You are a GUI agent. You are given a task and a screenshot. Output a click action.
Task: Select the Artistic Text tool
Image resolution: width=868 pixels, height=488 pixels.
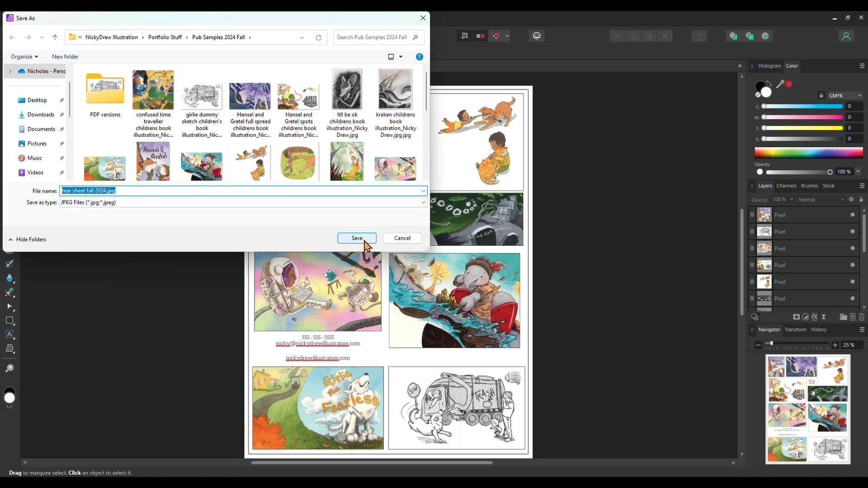[x=9, y=335]
